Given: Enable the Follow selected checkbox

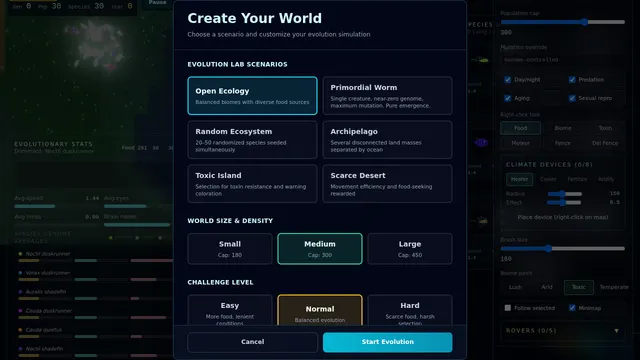Looking at the screenshot, I should tap(507, 308).
